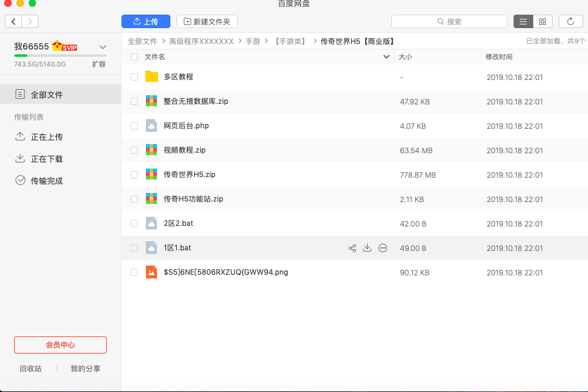Tick the checkbox next to 网页后台.php

pos(134,126)
